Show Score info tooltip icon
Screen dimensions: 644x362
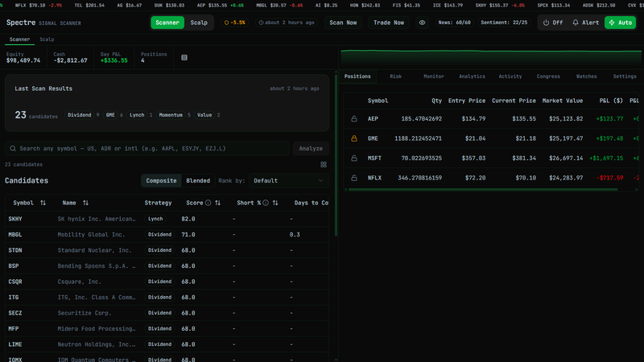pos(208,203)
